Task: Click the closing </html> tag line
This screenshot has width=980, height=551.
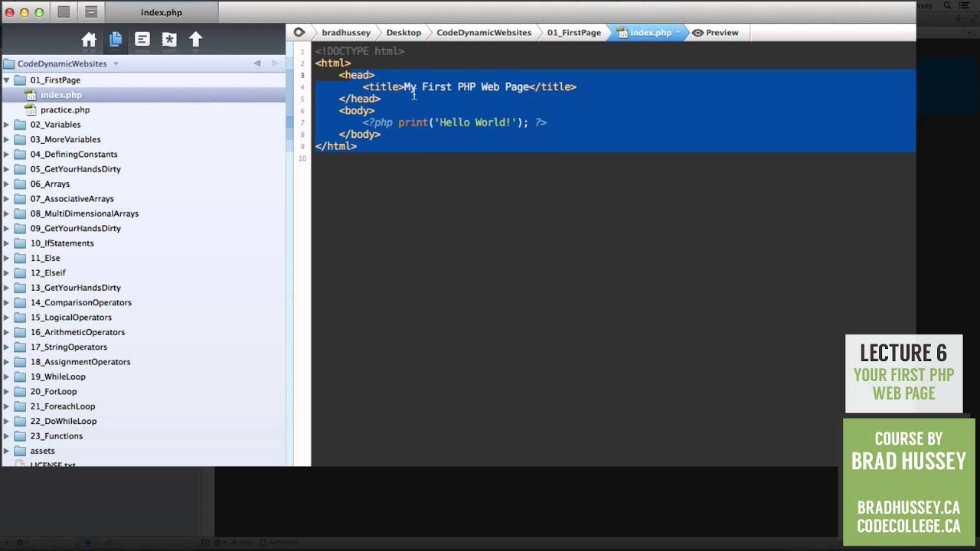Action: tap(336, 146)
